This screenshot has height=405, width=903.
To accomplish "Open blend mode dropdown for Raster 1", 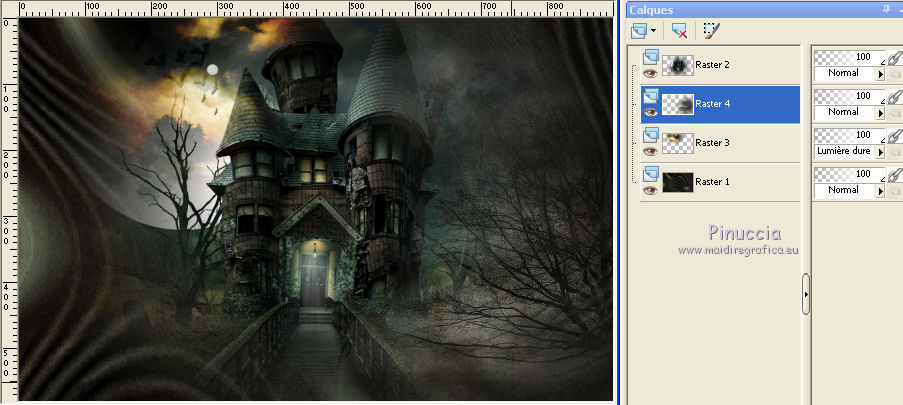I will (x=880, y=191).
